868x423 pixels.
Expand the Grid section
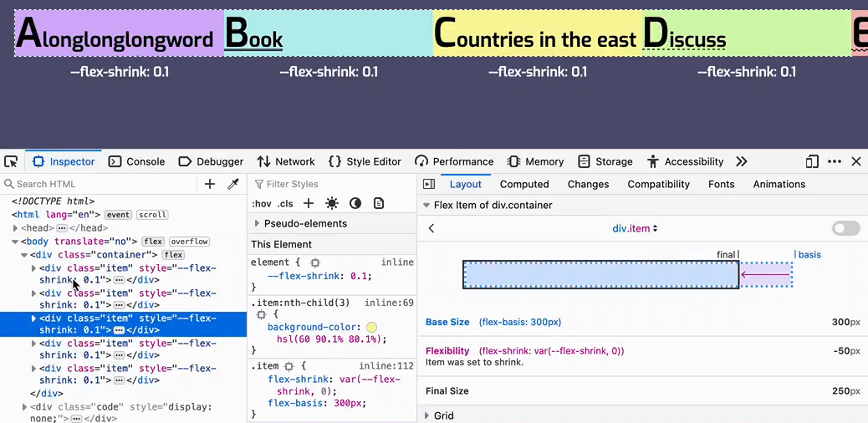427,415
